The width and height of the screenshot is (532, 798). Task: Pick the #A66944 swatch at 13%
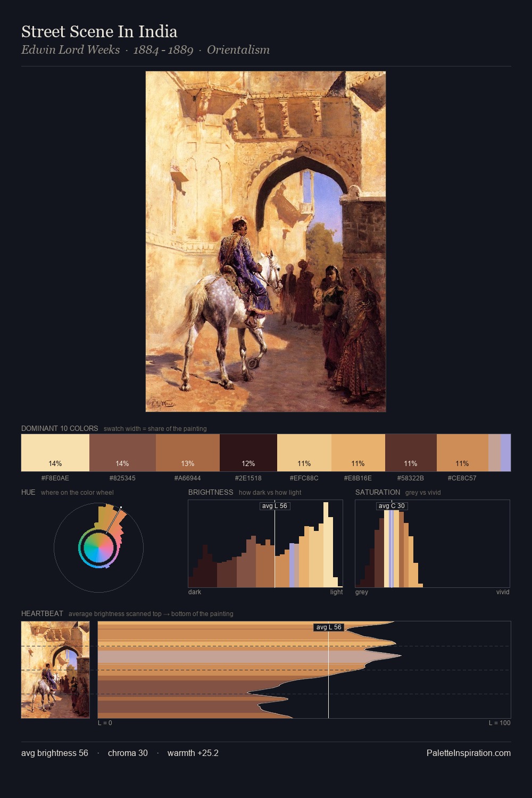[x=188, y=453]
